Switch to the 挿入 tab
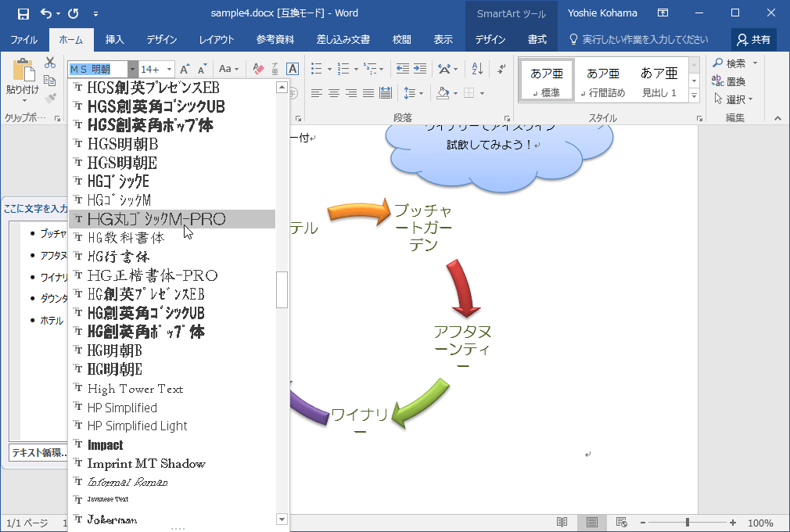Screen dimensions: 790x532 pos(114,40)
